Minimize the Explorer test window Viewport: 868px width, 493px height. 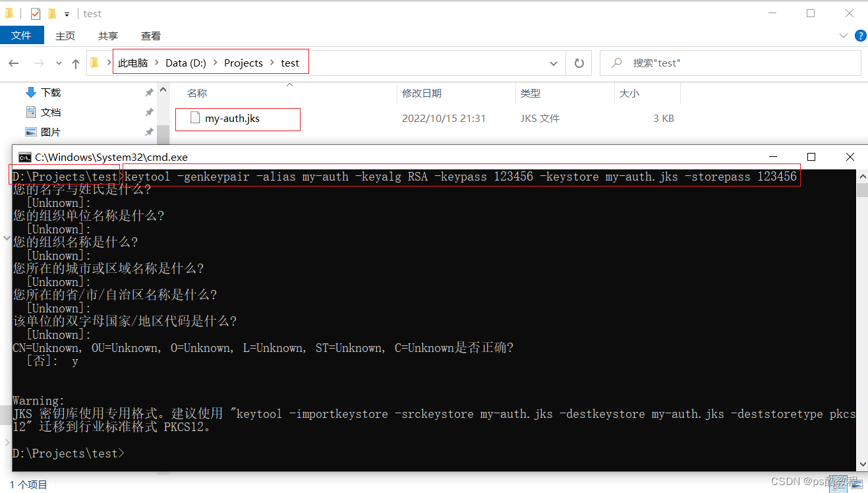coord(773,13)
